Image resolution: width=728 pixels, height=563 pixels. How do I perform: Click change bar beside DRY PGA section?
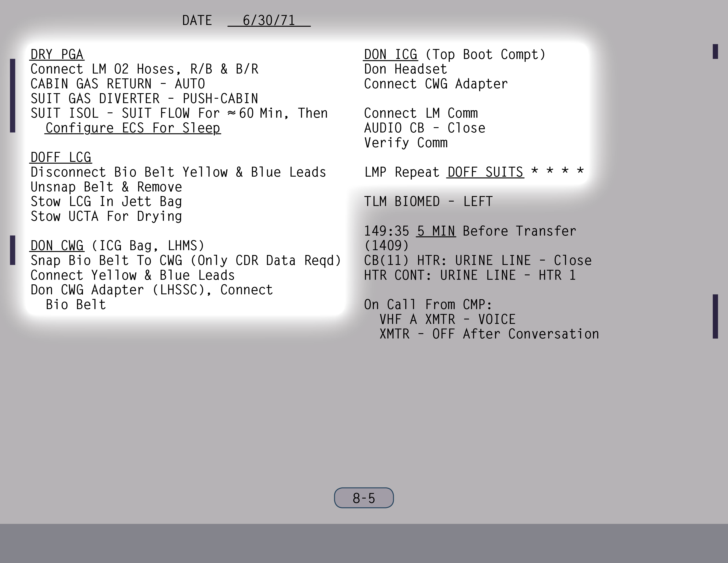(x=13, y=95)
